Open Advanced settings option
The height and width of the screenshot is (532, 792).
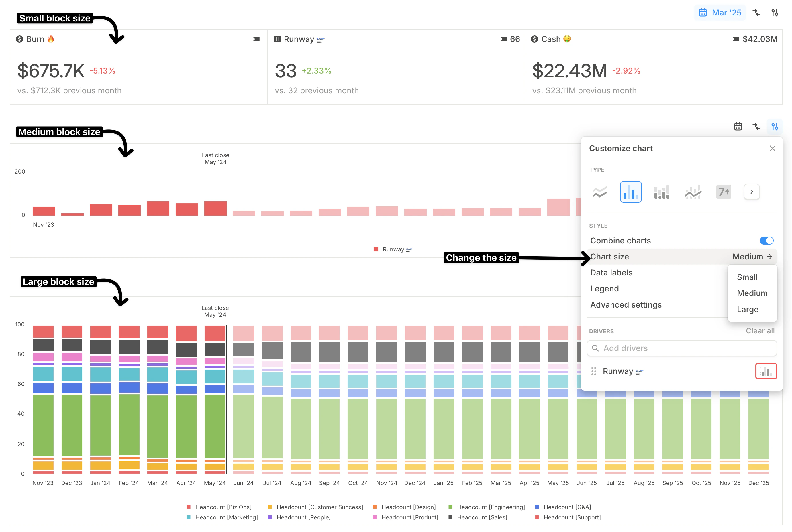point(626,305)
